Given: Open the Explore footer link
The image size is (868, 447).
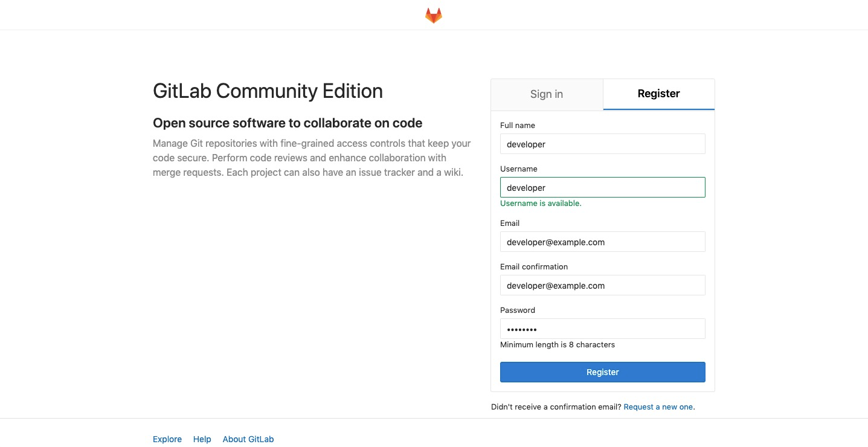Looking at the screenshot, I should click(167, 439).
